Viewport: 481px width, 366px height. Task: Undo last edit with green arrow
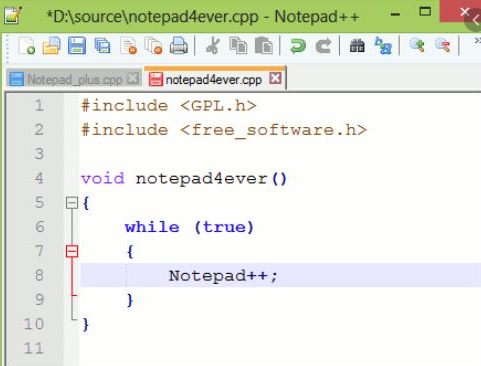pos(298,46)
